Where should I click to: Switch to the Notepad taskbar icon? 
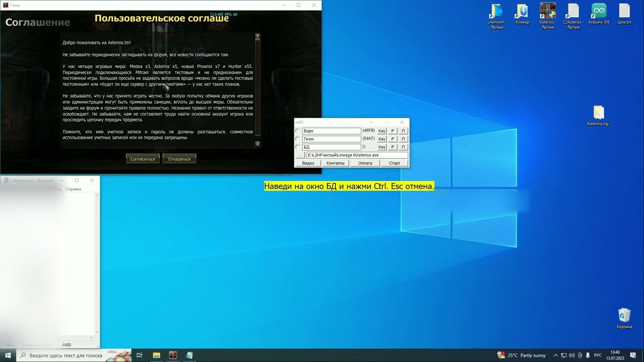[x=189, y=355]
